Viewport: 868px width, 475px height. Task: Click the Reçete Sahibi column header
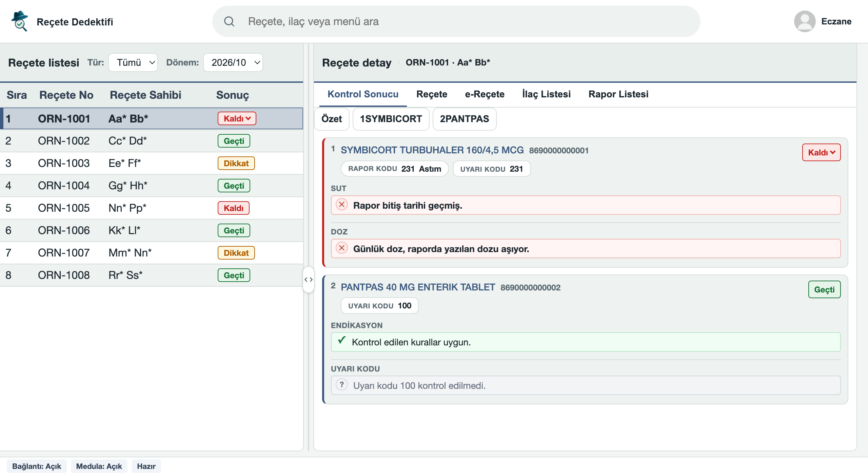[x=145, y=95]
